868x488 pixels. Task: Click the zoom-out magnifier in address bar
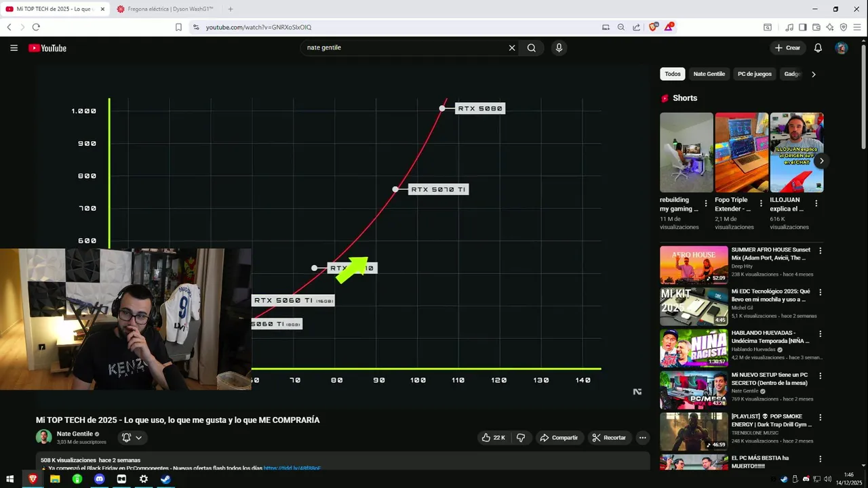620,27
